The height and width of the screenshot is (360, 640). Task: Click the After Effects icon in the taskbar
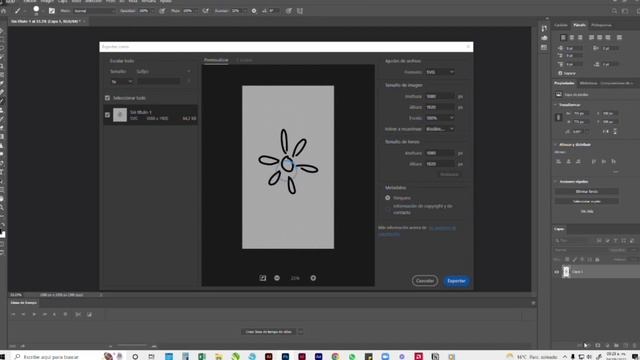318,356
